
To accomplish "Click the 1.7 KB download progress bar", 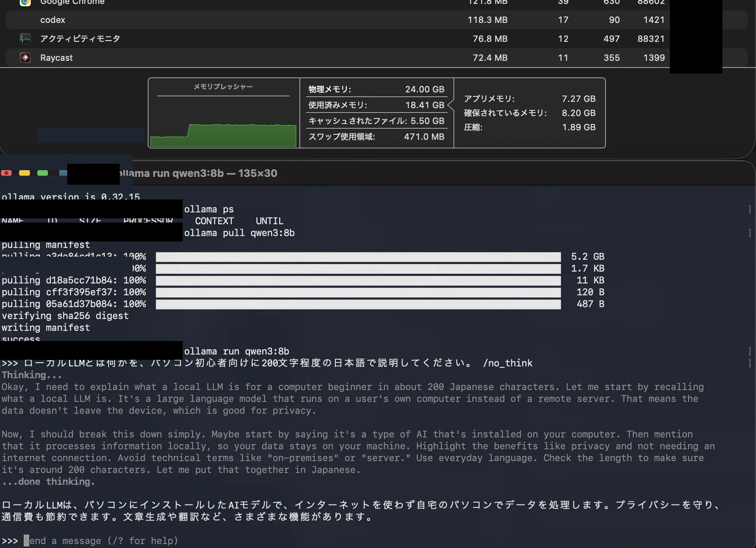I will point(358,268).
